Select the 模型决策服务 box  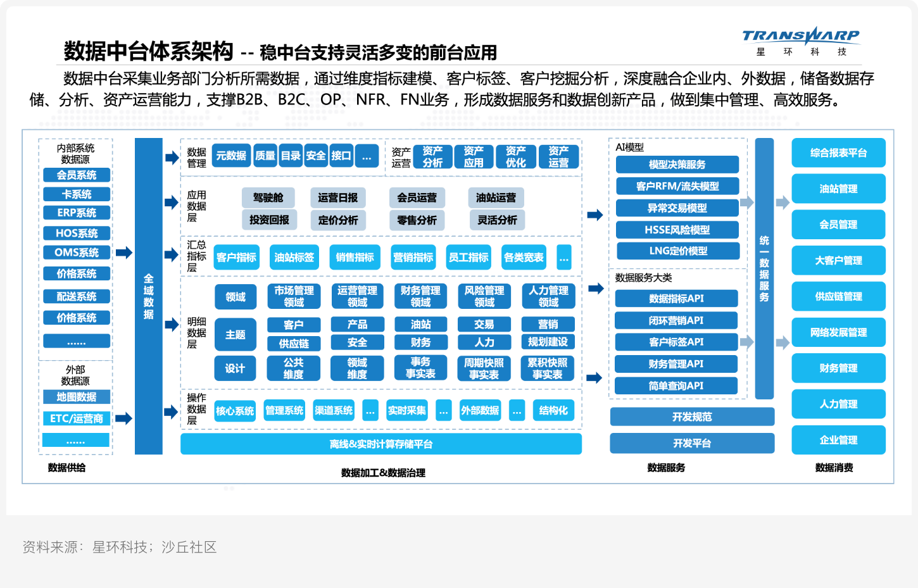(x=677, y=165)
